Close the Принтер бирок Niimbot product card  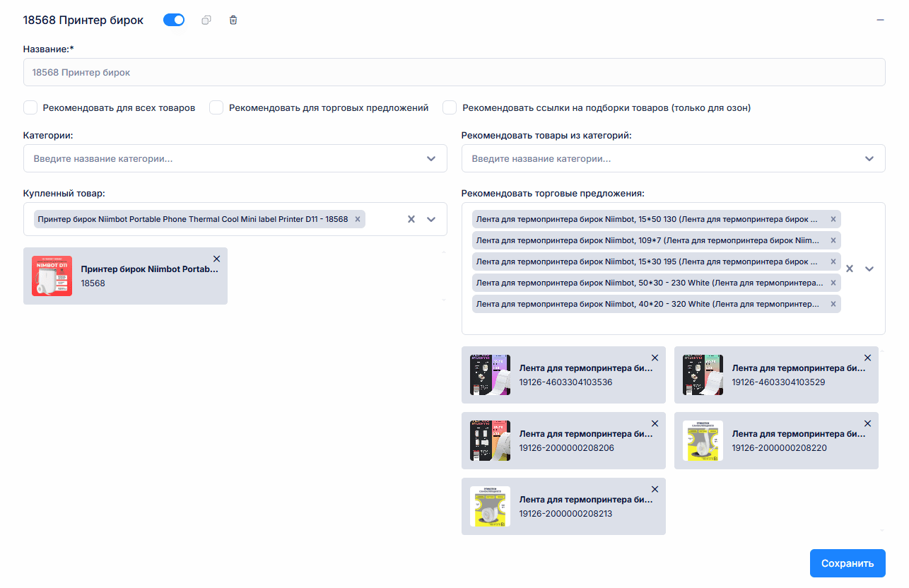point(217,259)
